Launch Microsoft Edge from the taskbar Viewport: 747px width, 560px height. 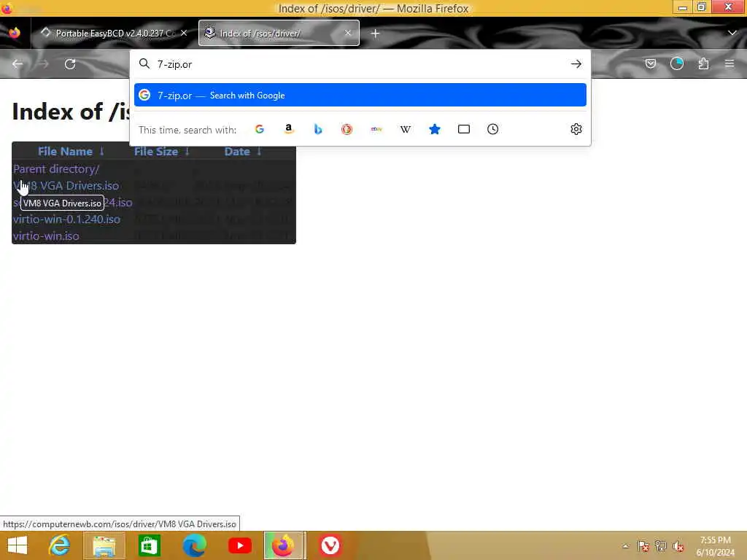point(194,545)
